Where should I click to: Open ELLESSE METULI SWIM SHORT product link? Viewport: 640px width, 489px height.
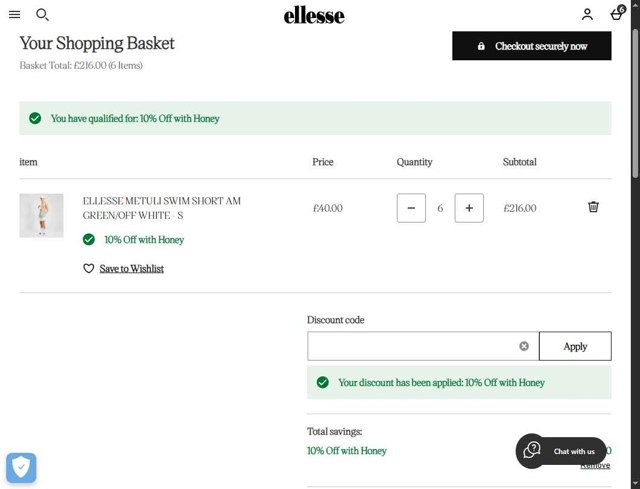[162, 208]
